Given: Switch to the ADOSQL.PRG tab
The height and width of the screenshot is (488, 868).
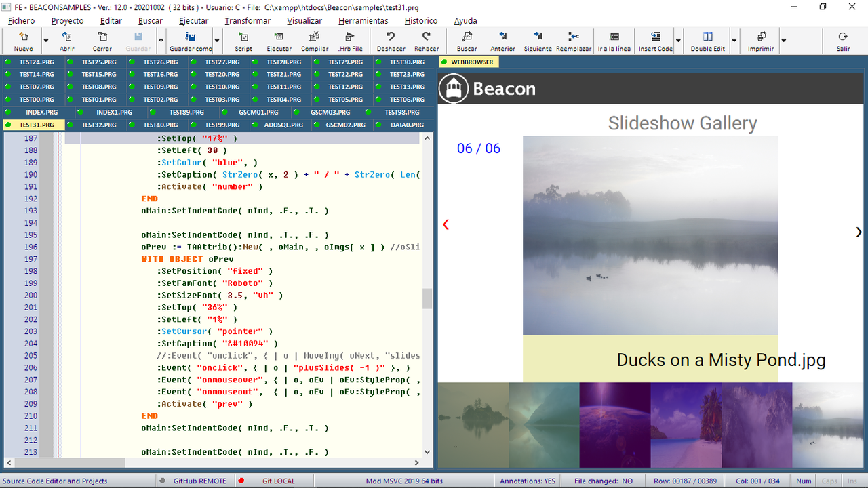Looking at the screenshot, I should (280, 125).
